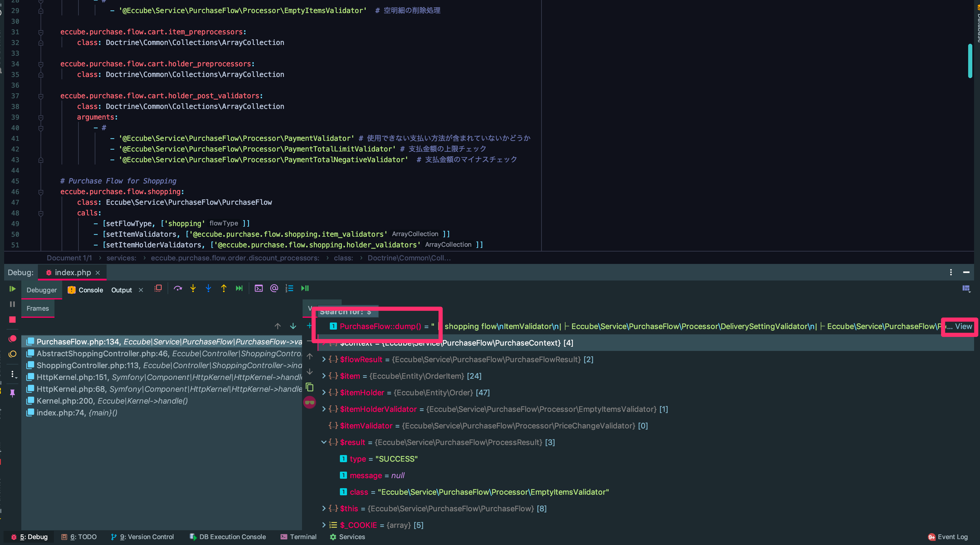Image resolution: width=980 pixels, height=545 pixels.
Task: Click the View link for PurchaseFlow::dump()
Action: [963, 326]
